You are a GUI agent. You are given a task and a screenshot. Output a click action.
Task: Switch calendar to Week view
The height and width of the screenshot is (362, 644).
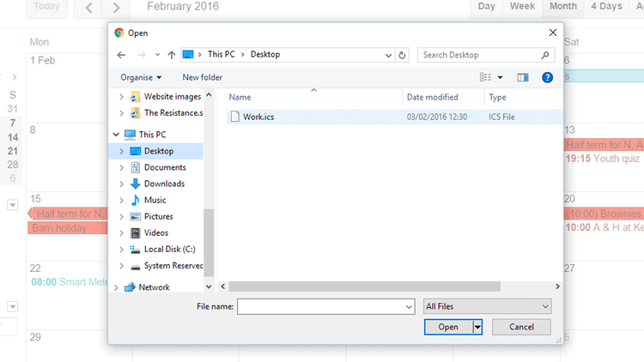(x=522, y=7)
